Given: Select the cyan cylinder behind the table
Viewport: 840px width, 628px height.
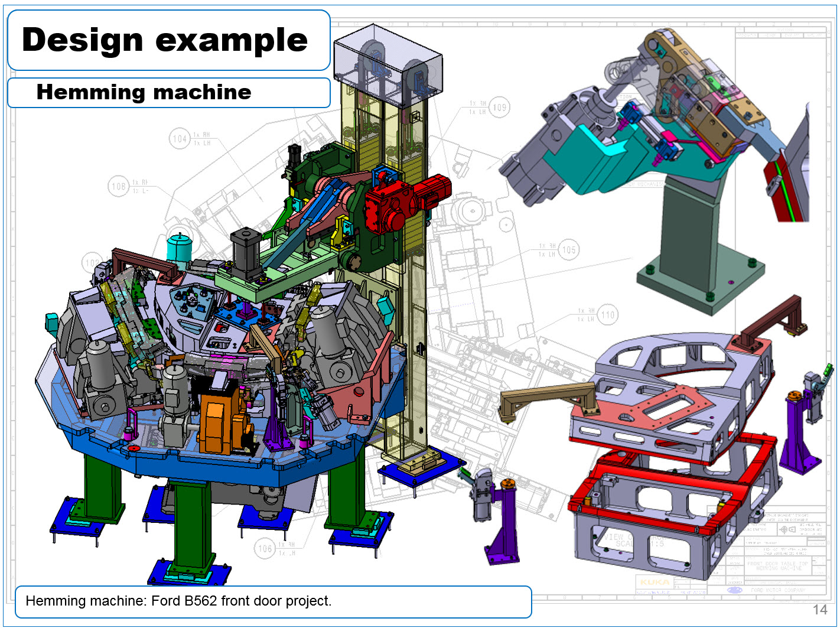Looking at the screenshot, I should tap(178, 247).
